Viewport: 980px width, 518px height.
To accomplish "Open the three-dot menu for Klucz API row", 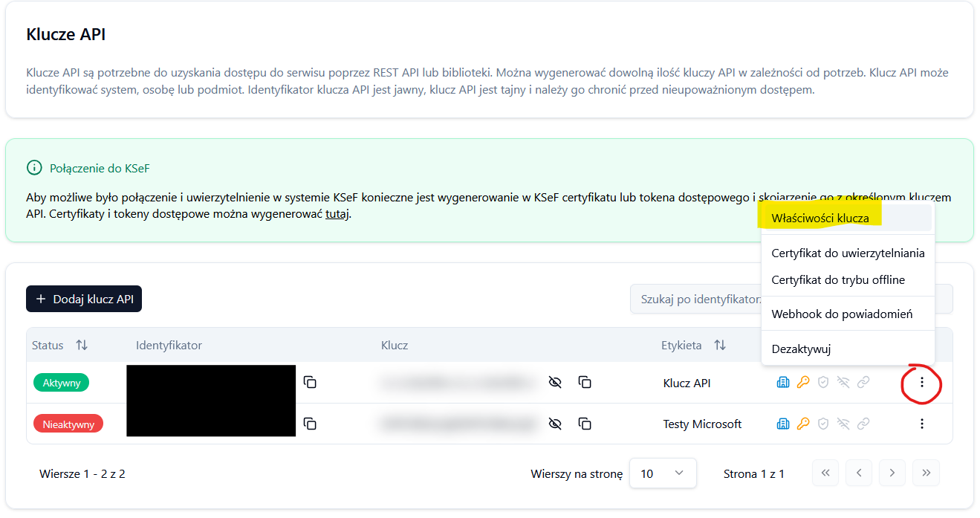I will (921, 382).
